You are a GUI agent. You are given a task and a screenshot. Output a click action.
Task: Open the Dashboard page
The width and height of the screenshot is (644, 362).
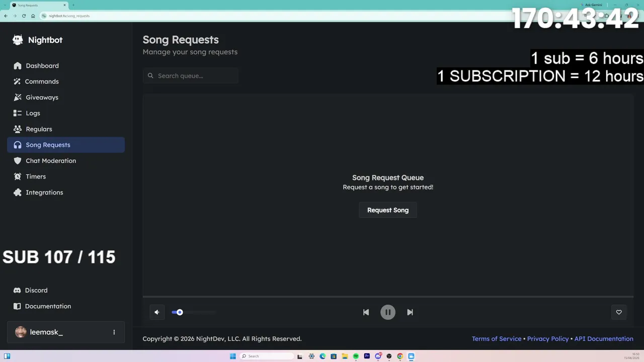coord(66,66)
